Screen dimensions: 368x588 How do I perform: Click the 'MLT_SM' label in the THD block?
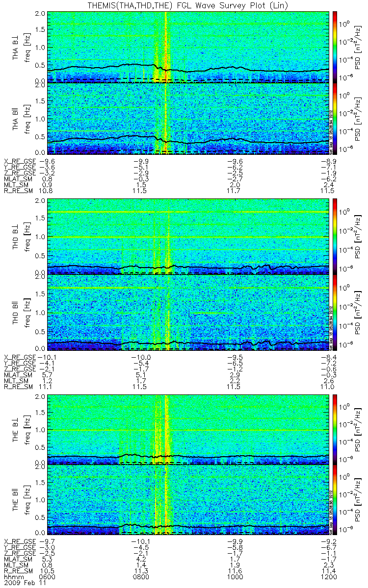pos(16,380)
